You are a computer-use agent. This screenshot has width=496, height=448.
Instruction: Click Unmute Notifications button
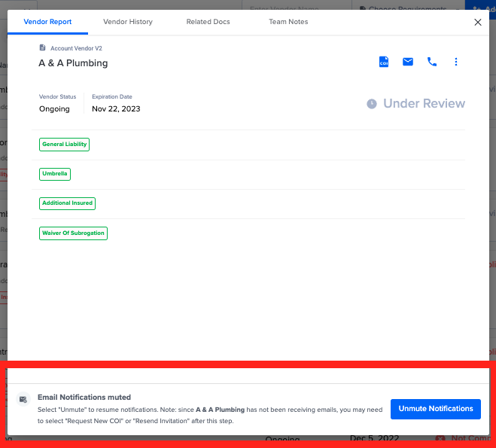tap(436, 409)
